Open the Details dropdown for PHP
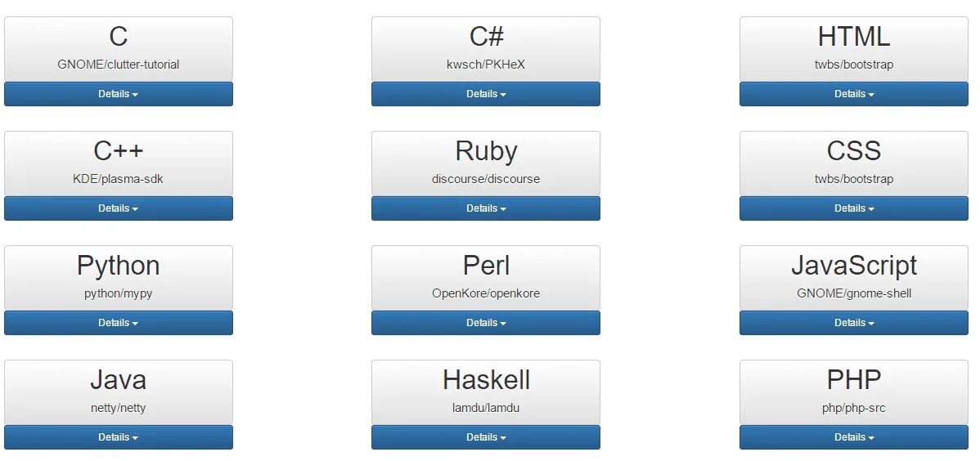The height and width of the screenshot is (461, 980). (854, 437)
